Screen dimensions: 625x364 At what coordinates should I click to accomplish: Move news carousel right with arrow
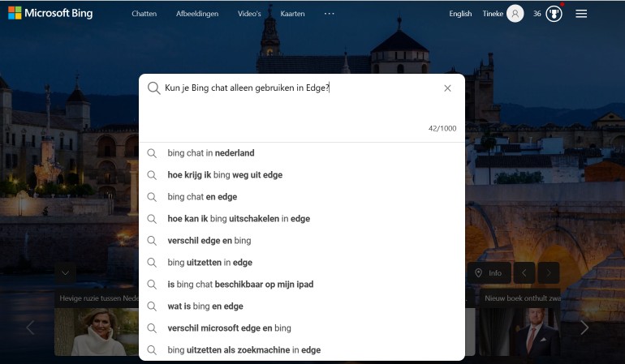584,328
